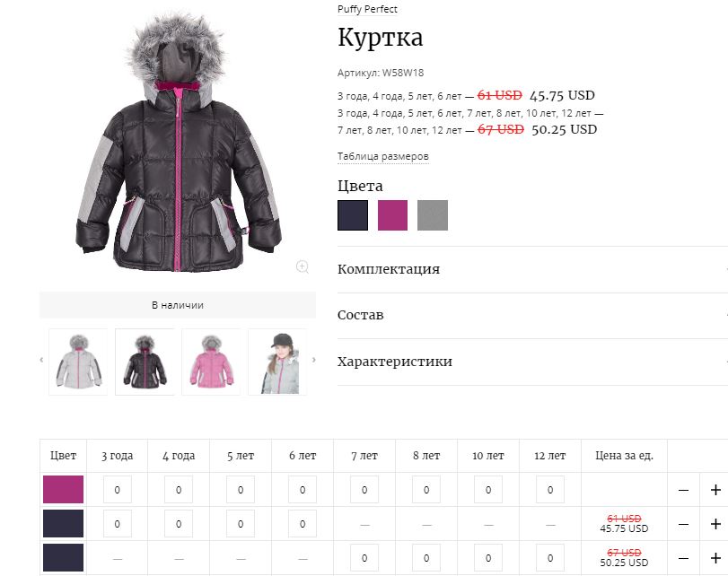
Task: Open the Таблица размеров link
Action: coord(383,156)
